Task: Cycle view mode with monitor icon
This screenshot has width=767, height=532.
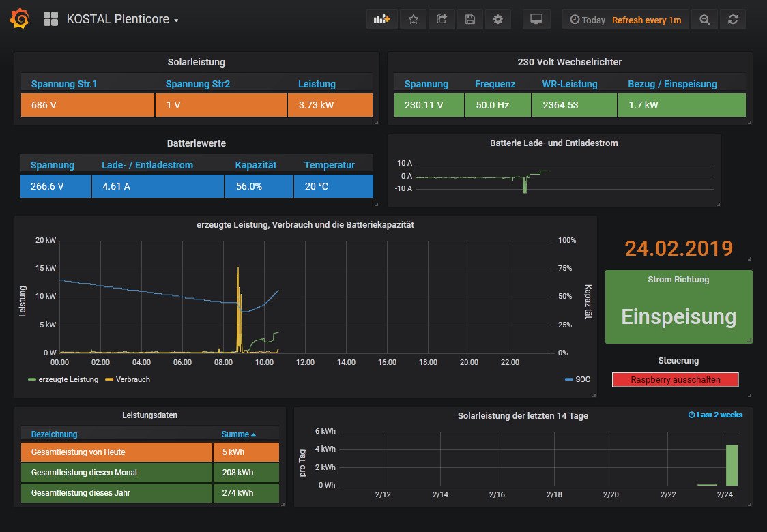Action: pyautogui.click(x=536, y=20)
